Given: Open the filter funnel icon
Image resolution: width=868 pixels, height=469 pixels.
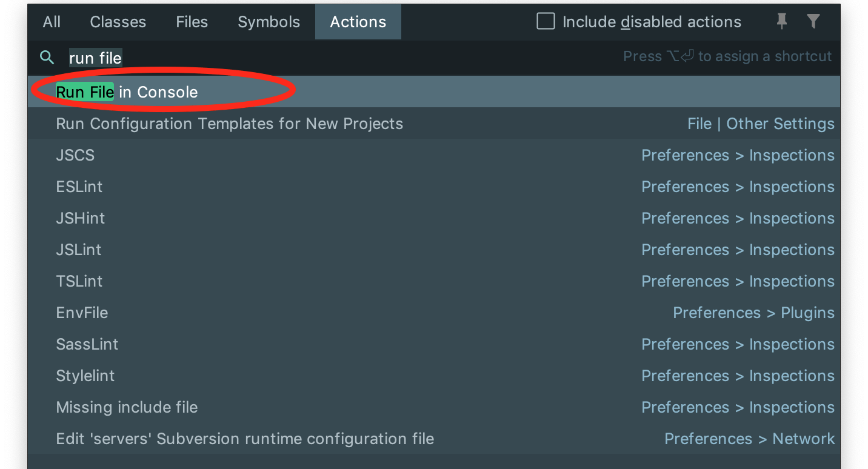Looking at the screenshot, I should (813, 22).
